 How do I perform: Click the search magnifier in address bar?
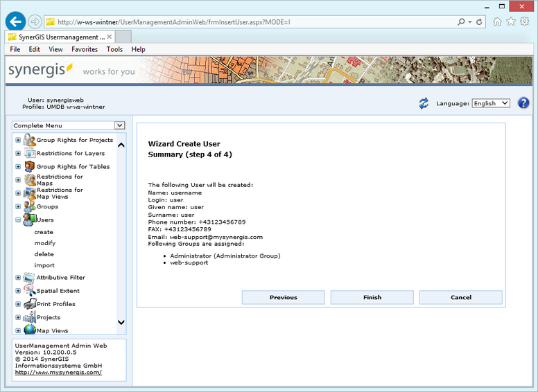461,22
